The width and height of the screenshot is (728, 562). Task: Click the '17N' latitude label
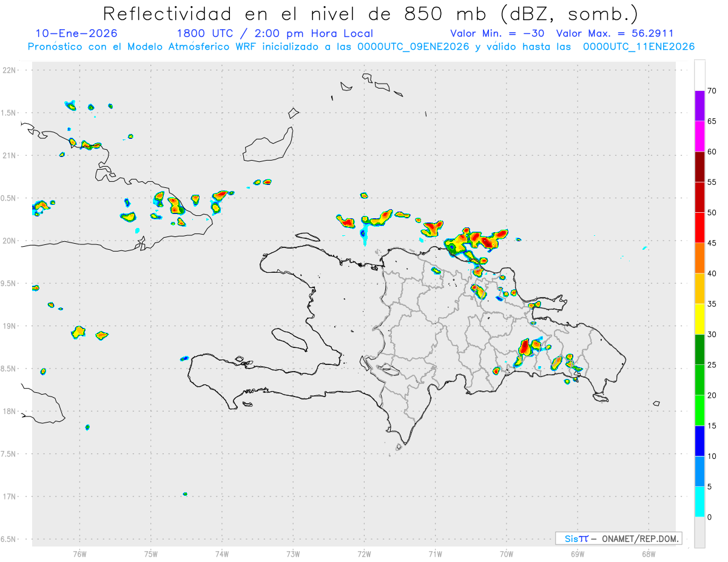pyautogui.click(x=10, y=497)
